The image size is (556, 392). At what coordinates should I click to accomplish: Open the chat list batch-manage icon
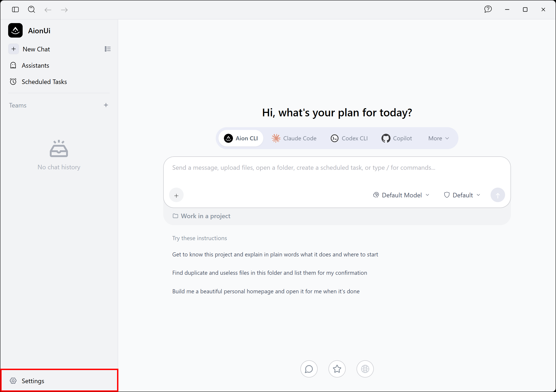pos(108,49)
